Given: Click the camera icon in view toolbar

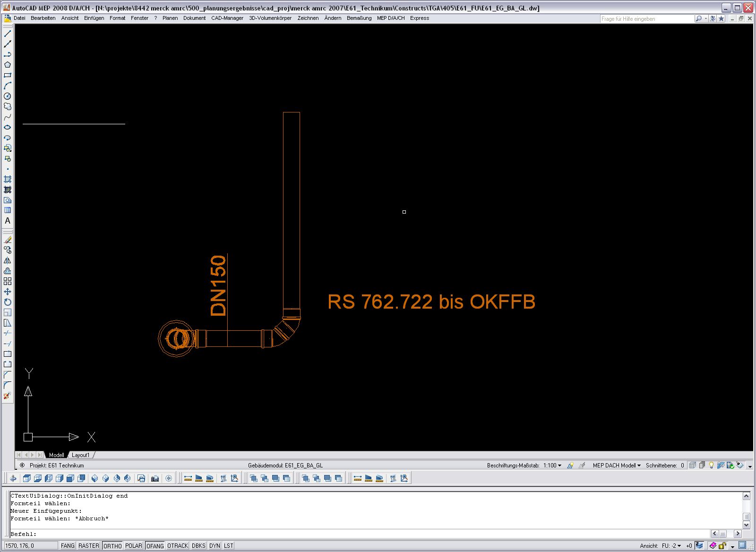Looking at the screenshot, I should (155, 478).
